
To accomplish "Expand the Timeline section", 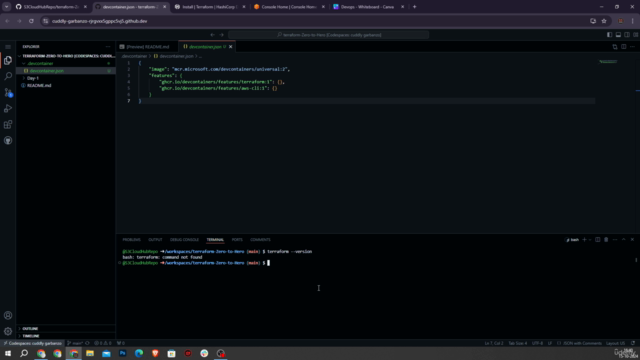I will point(65,336).
